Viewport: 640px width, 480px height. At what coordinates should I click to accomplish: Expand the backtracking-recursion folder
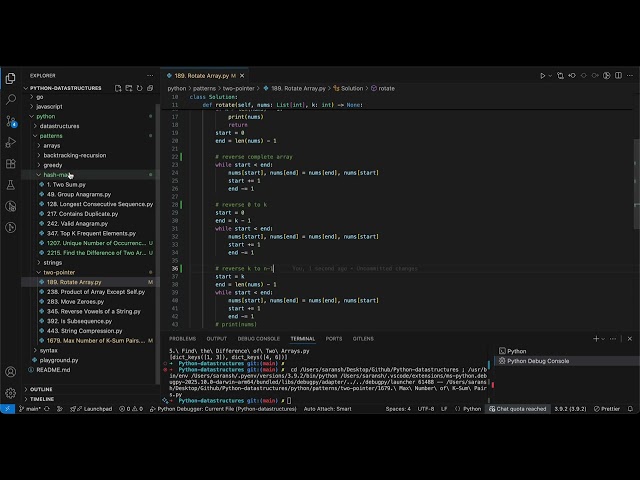click(x=92, y=156)
